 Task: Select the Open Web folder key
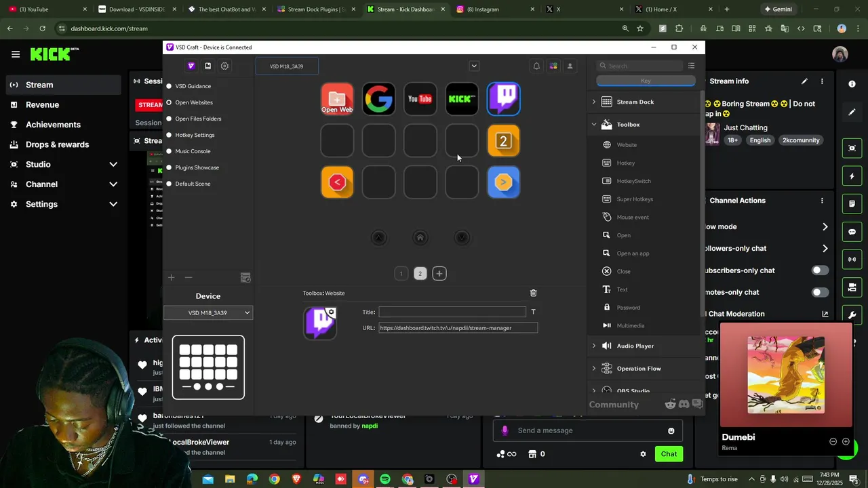coord(337,99)
